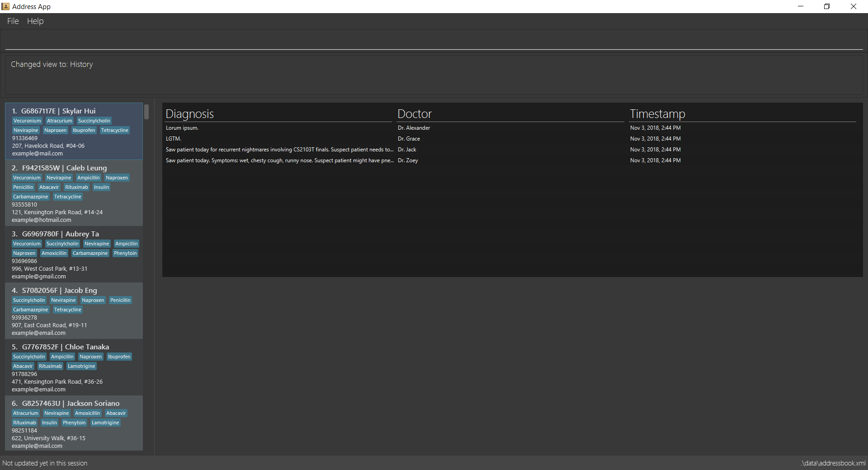868x470 pixels.
Task: Select the 'LGTM.' diagnosis row
Action: coord(511,139)
